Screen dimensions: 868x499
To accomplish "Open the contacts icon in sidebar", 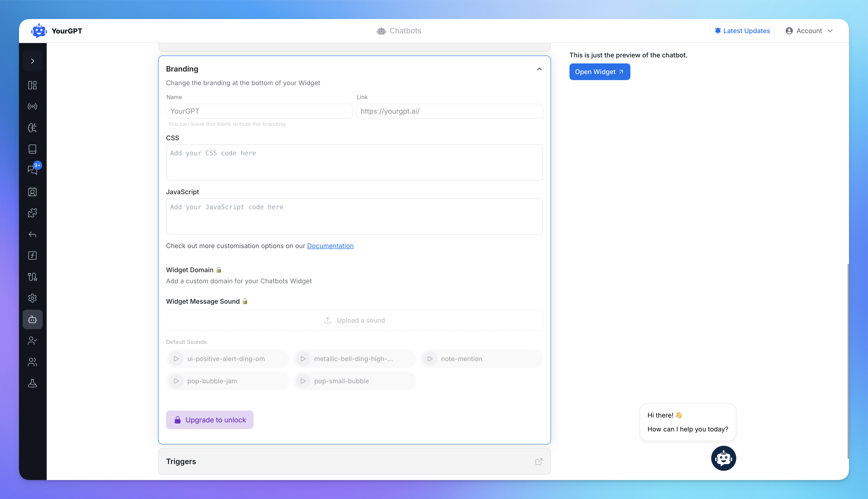I will (x=33, y=192).
